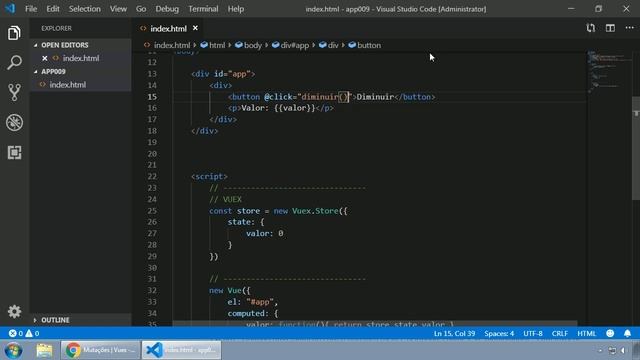Screen dimensions: 640x360
Task: Click the Open Changes icon in editor toolbar
Action: point(591,28)
